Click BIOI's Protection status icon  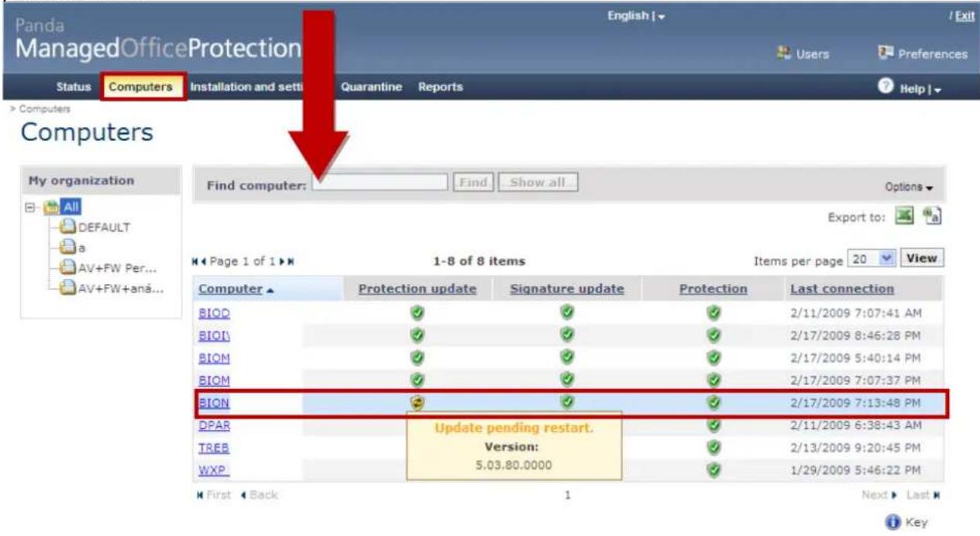(x=713, y=337)
